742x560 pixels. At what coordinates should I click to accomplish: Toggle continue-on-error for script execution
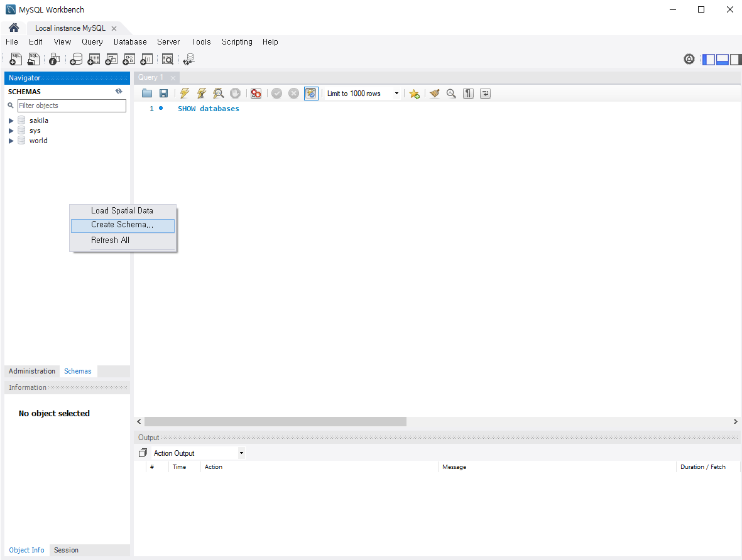click(x=256, y=93)
